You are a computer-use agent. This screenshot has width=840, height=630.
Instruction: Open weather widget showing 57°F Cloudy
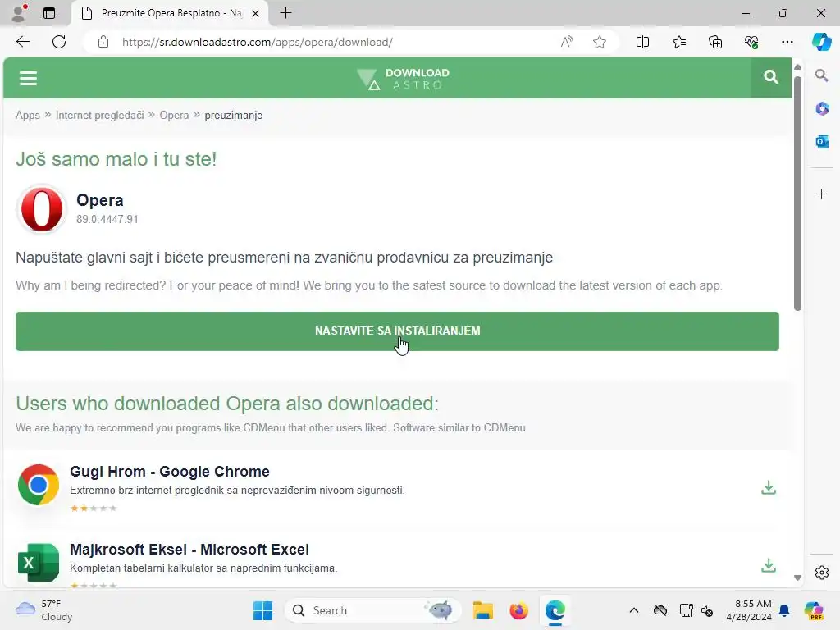[44, 610]
